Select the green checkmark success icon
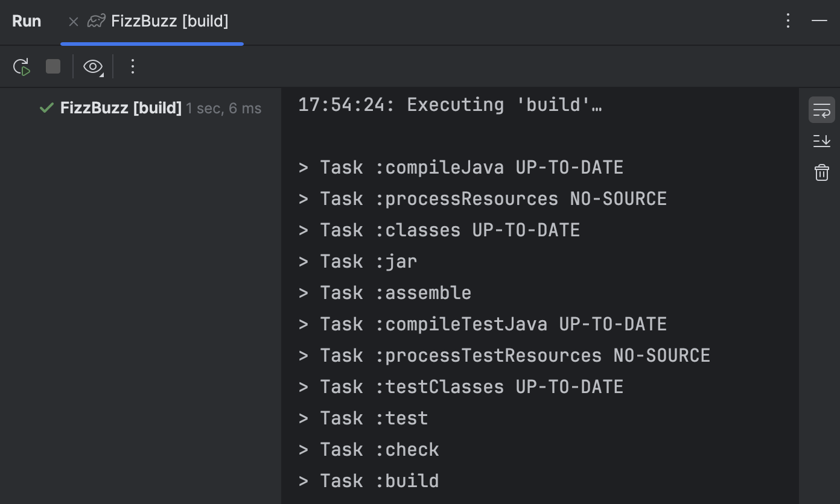The height and width of the screenshot is (504, 840). tap(46, 108)
